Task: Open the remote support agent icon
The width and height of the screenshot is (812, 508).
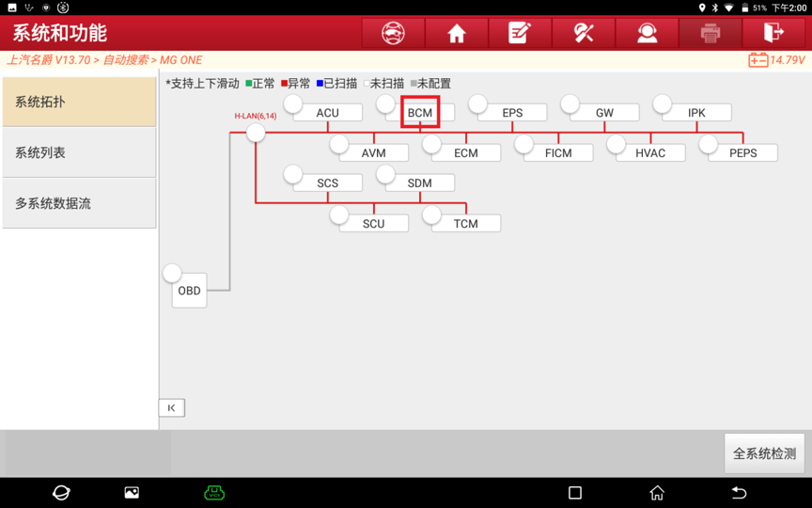Action: pyautogui.click(x=647, y=33)
